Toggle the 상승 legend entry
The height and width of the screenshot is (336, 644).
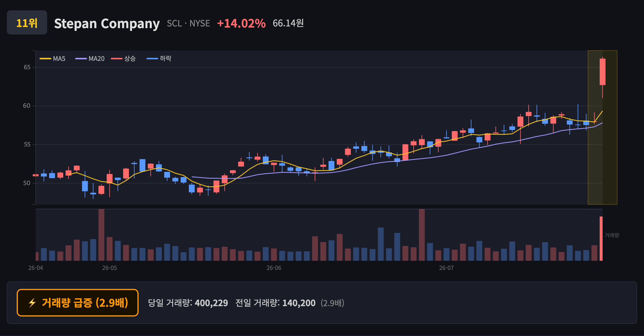123,59
